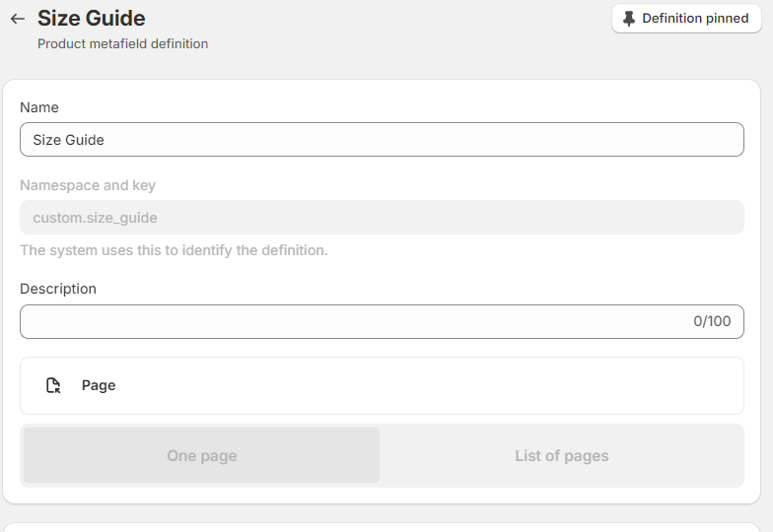773x532 pixels.
Task: Click into the Name text field
Action: (382, 140)
